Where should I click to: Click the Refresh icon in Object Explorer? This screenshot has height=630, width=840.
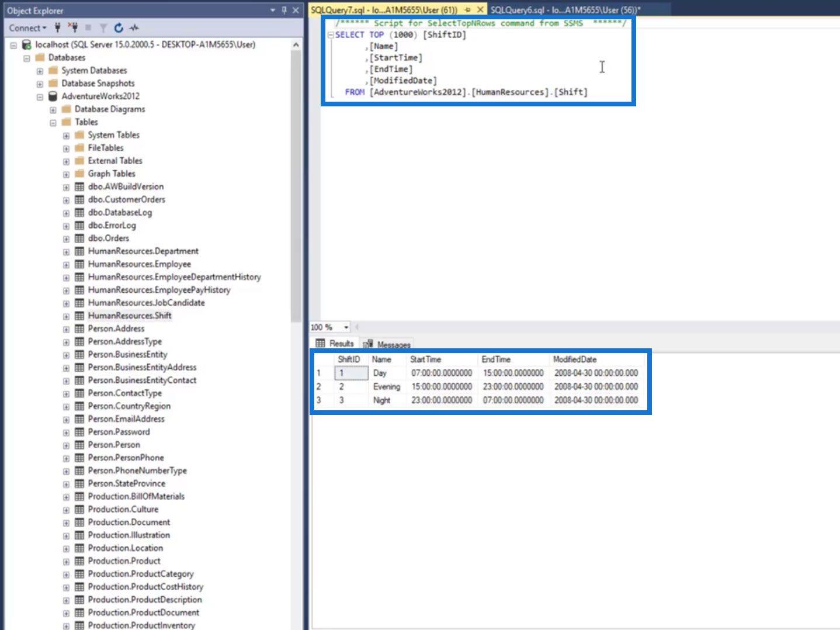coord(119,27)
